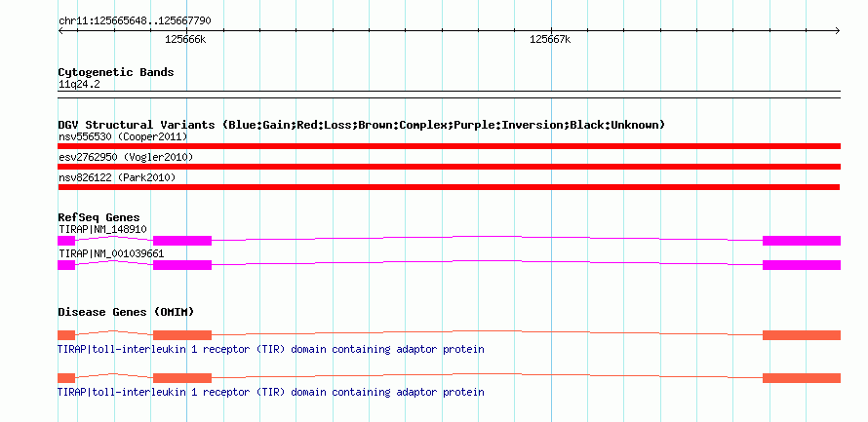The width and height of the screenshot is (868, 422).
Task: Select the RefSeq Genes track heading
Action: [x=99, y=218]
